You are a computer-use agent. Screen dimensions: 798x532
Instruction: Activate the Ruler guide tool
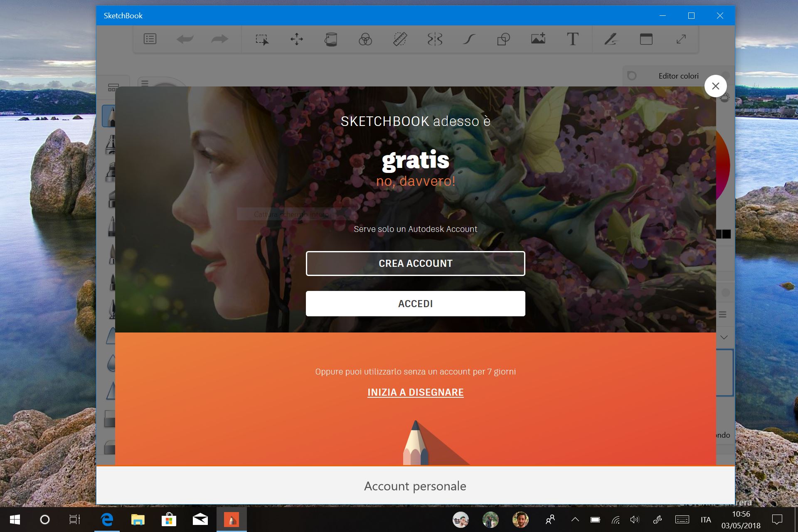(400, 39)
